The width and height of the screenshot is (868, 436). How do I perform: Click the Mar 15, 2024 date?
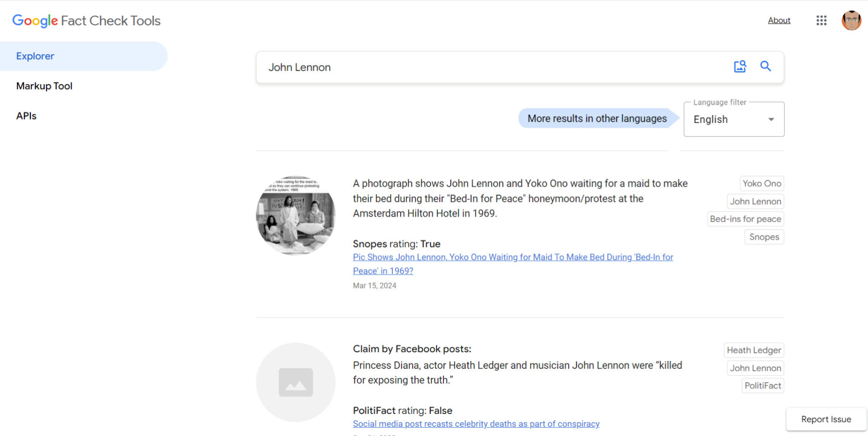pos(375,285)
